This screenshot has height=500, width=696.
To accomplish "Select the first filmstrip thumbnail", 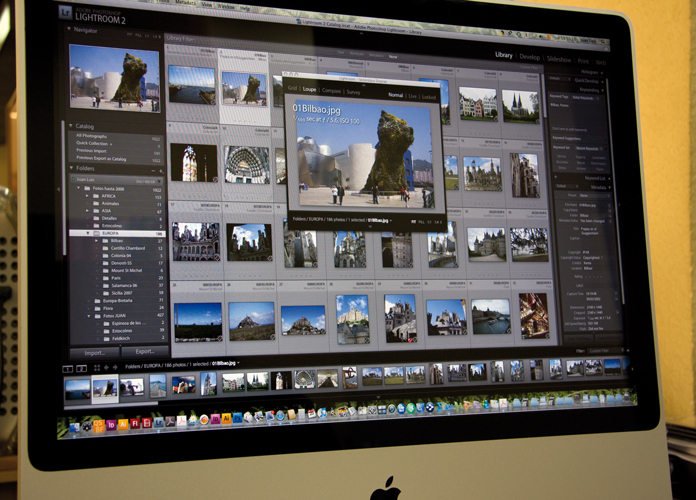I will tap(77, 389).
